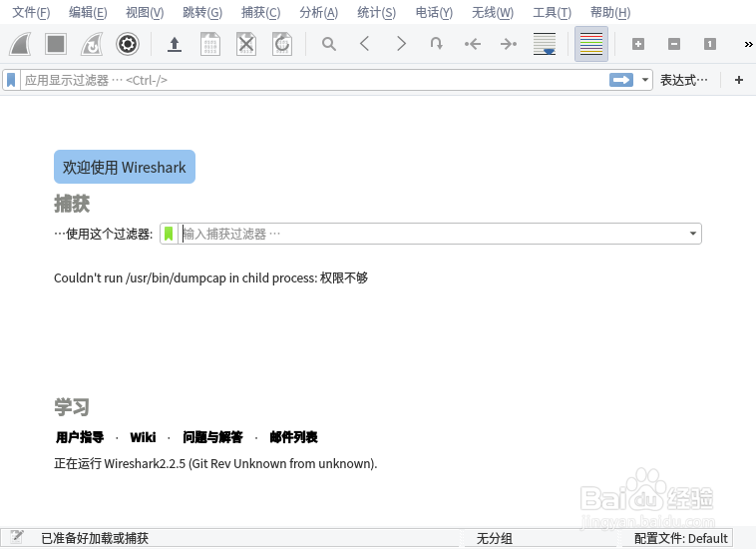This screenshot has width=756, height=549.
Task: Open the 工具(T) menu
Action: point(553,12)
